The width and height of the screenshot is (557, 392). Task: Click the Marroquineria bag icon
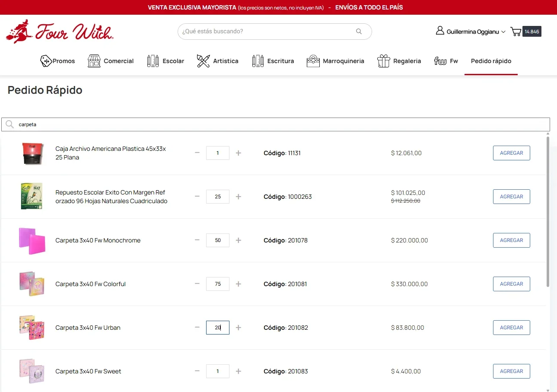[313, 61]
